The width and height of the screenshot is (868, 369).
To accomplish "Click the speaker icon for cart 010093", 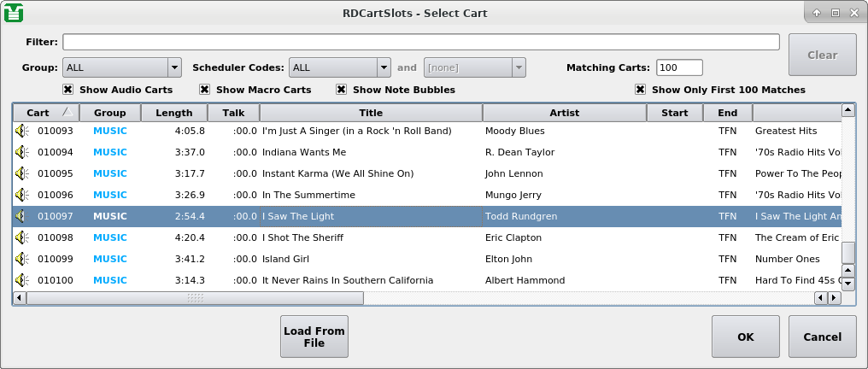I will coord(21,132).
